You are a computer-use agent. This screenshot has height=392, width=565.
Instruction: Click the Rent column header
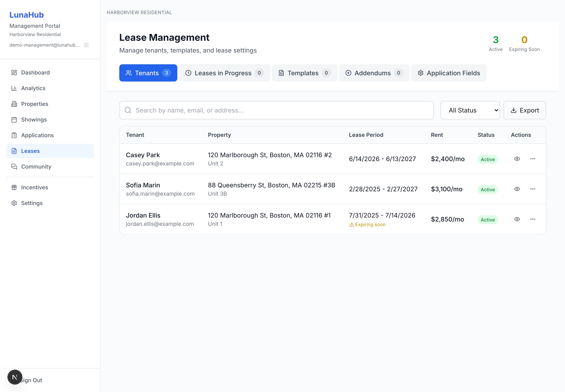point(437,135)
